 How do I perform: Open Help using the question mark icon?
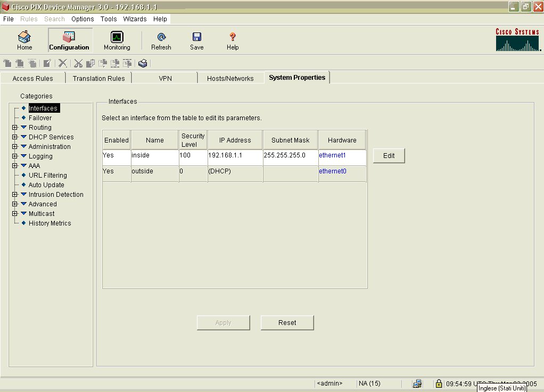pos(233,40)
